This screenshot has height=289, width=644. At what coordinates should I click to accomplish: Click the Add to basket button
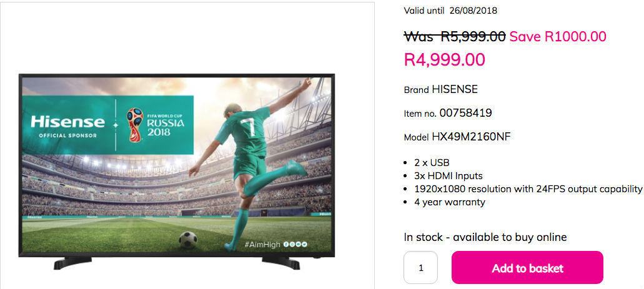coord(527,268)
